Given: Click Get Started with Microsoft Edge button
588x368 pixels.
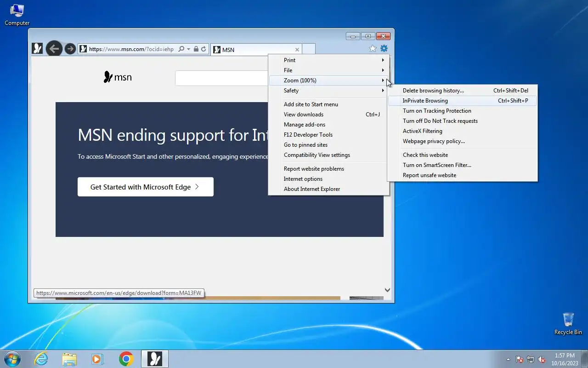Looking at the screenshot, I should (146, 187).
